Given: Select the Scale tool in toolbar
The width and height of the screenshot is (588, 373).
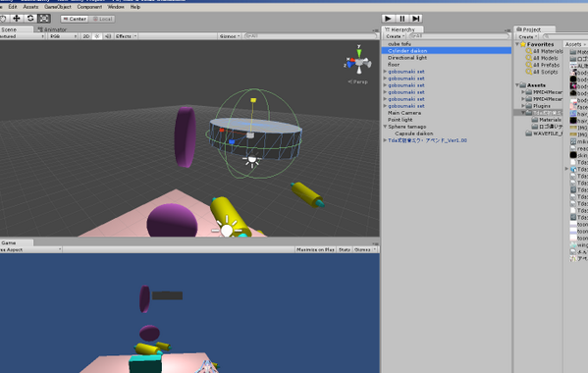Looking at the screenshot, I should pos(44,19).
